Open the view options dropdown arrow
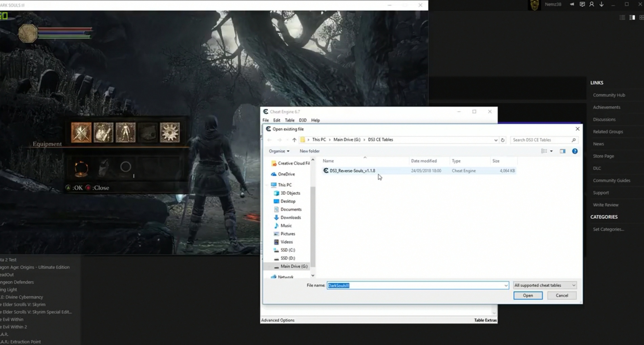Screen dimensions: 644x345 pos(552,151)
